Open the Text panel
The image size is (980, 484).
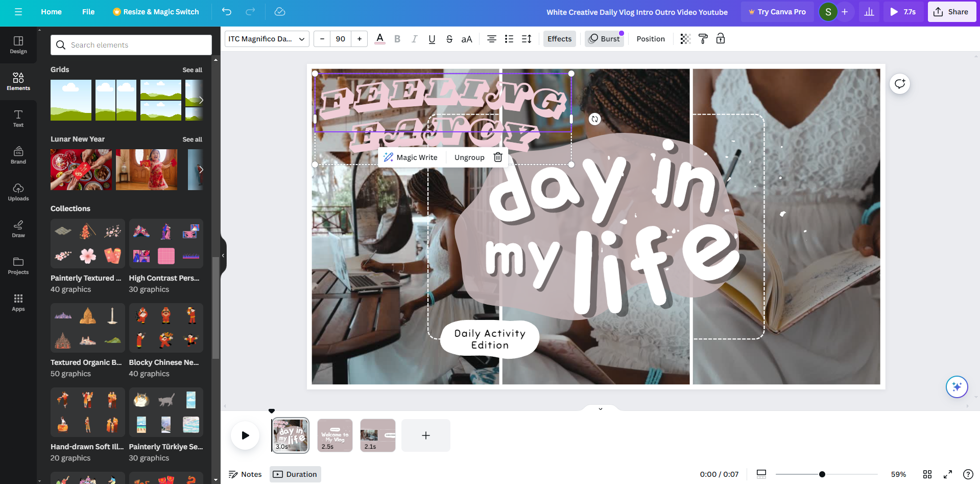click(18, 119)
